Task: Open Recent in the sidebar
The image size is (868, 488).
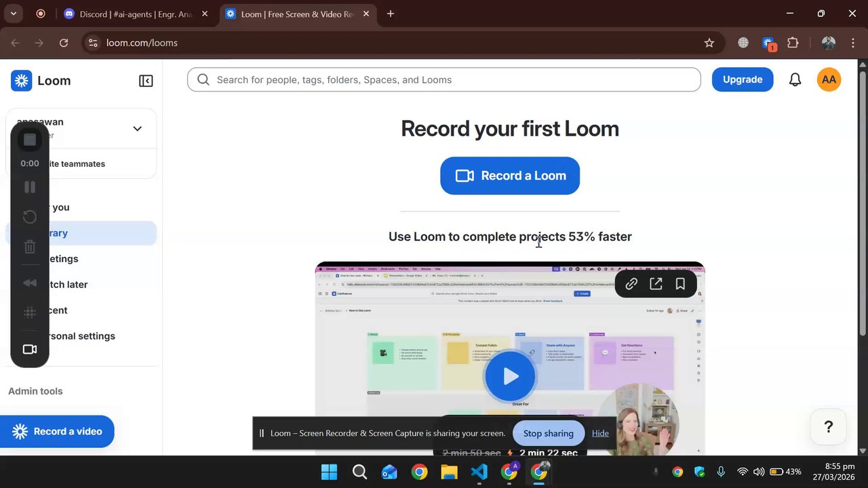Action: pos(81,310)
